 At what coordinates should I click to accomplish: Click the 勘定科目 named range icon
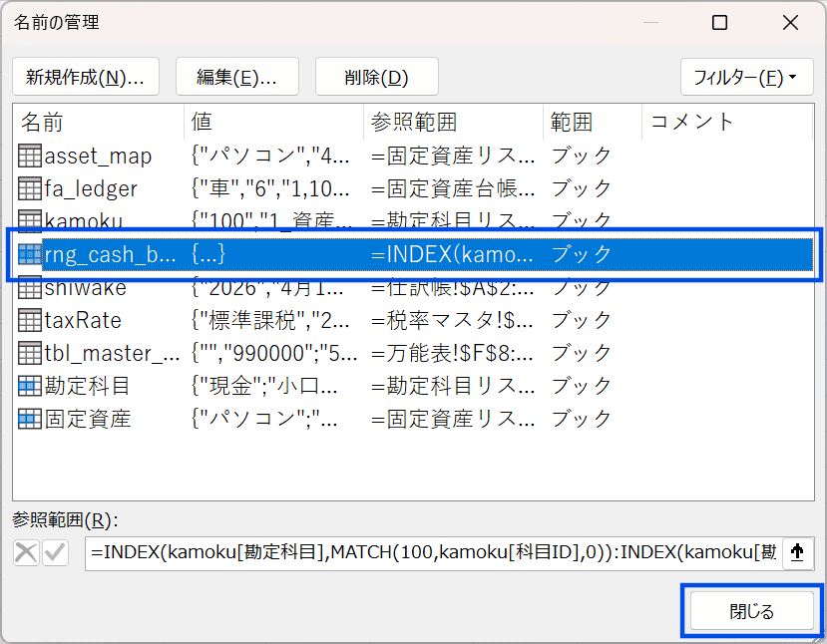point(29,386)
